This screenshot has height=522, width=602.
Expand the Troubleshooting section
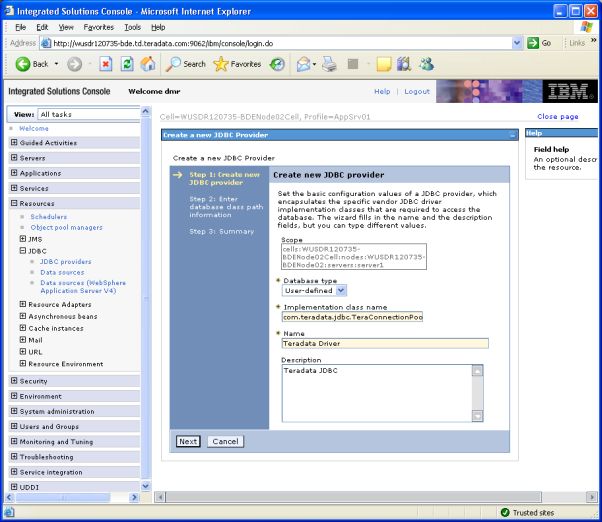point(14,456)
